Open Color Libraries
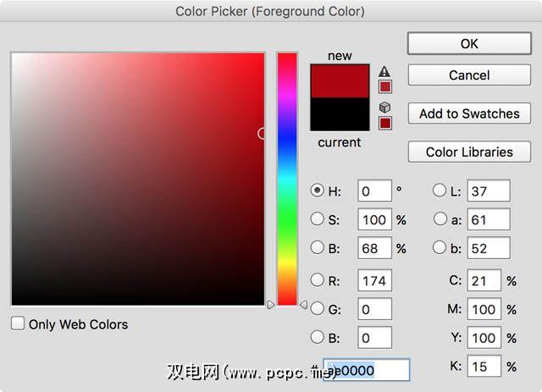This screenshot has height=392, width=542. [x=469, y=152]
